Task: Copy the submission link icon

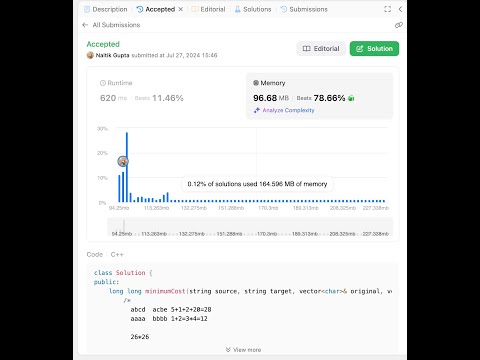Action: 399,25
